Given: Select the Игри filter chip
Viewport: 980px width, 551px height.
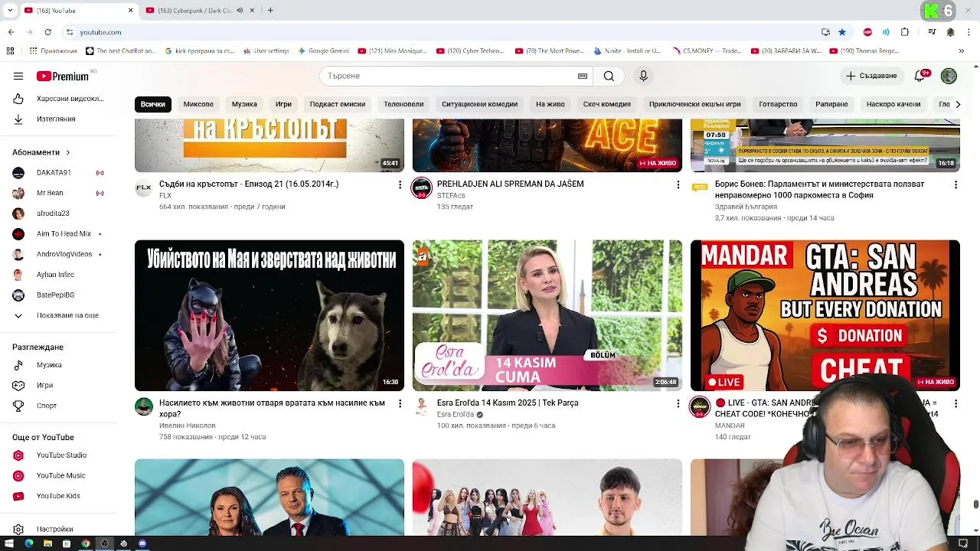Looking at the screenshot, I should [x=283, y=104].
